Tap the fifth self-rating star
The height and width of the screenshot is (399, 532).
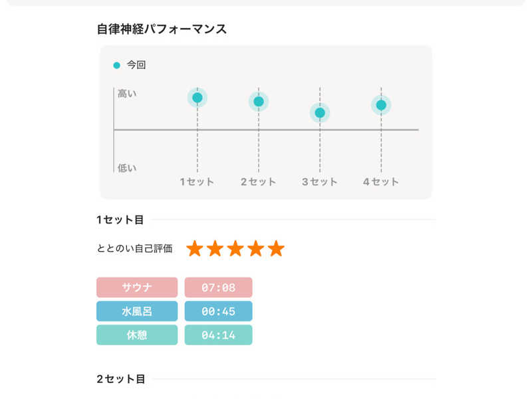276,249
